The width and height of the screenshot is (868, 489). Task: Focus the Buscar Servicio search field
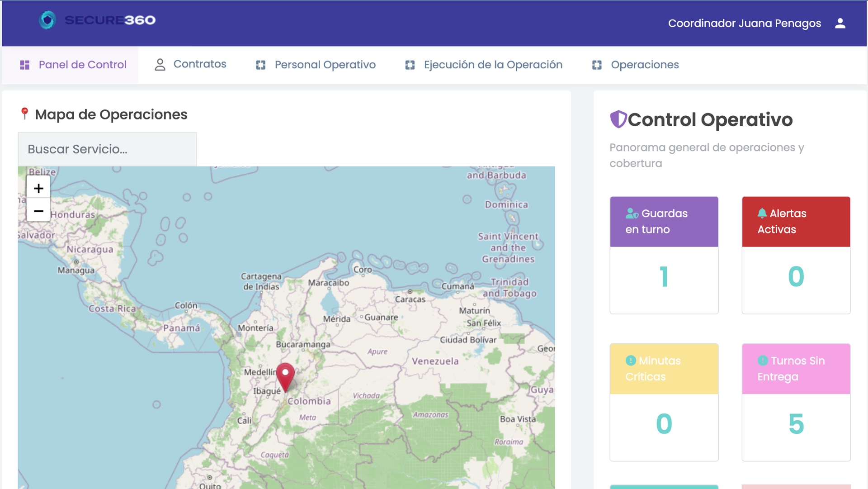pos(107,149)
